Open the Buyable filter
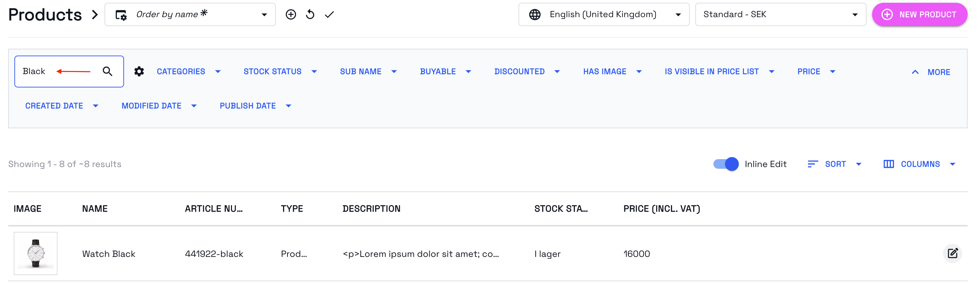The height and width of the screenshot is (284, 980). click(446, 71)
